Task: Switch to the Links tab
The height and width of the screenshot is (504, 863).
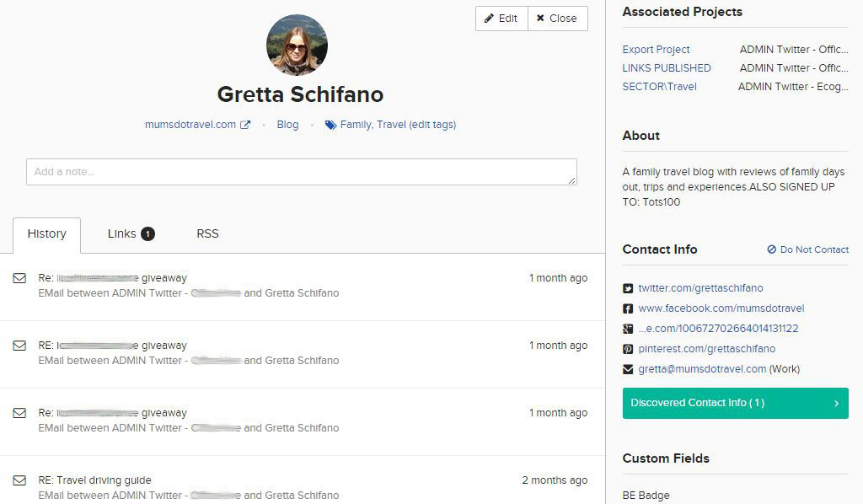Action: [121, 233]
